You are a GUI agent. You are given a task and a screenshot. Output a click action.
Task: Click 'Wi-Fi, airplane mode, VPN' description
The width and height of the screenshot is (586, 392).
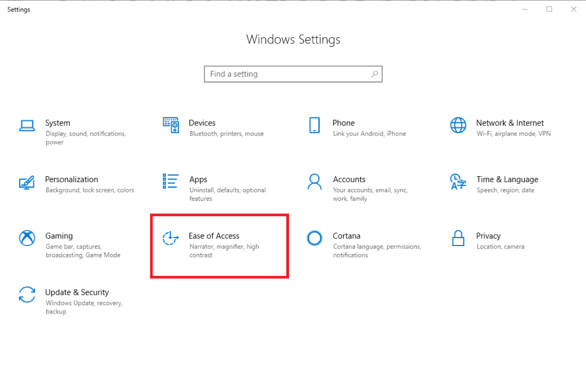[x=513, y=134]
